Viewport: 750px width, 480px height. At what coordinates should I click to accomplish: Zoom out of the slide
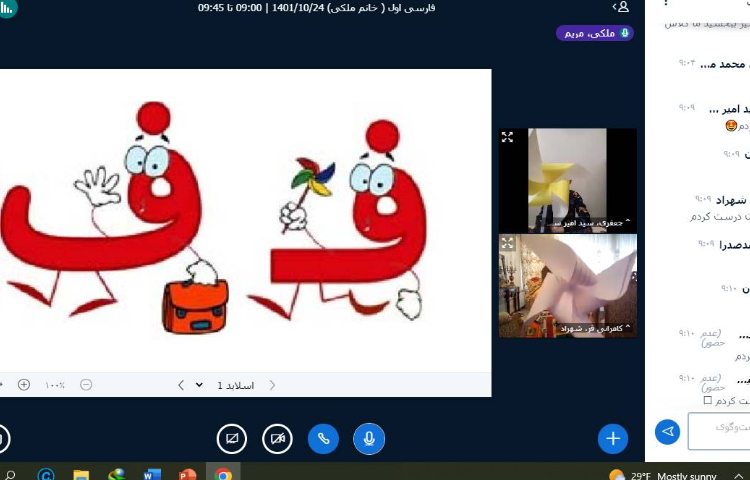tap(86, 384)
